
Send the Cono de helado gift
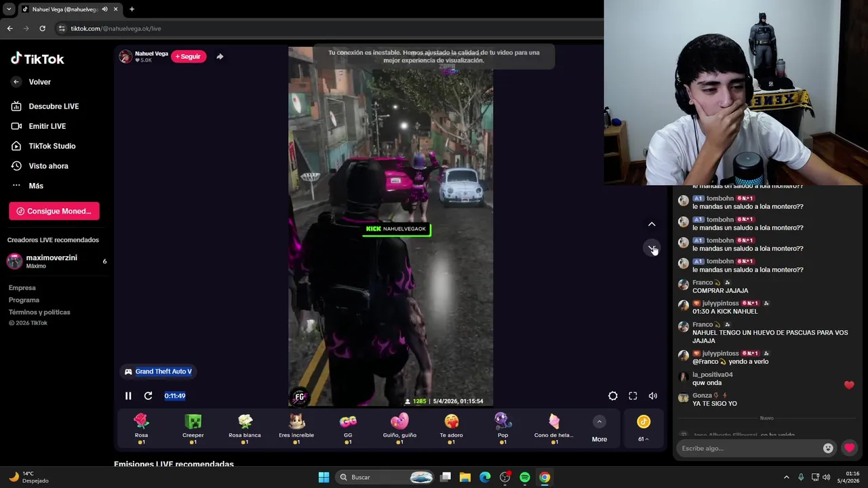coord(554,428)
